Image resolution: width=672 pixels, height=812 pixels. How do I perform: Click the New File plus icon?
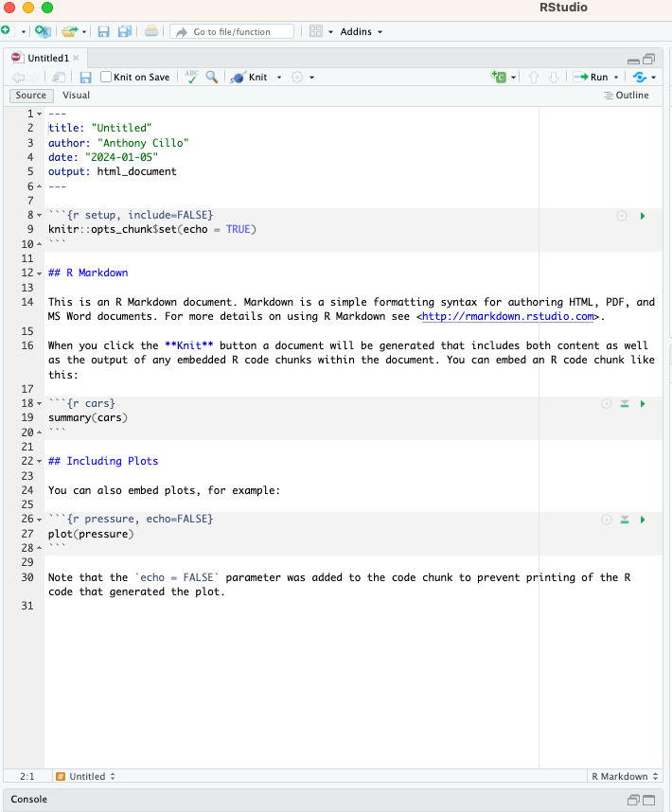[6, 30]
